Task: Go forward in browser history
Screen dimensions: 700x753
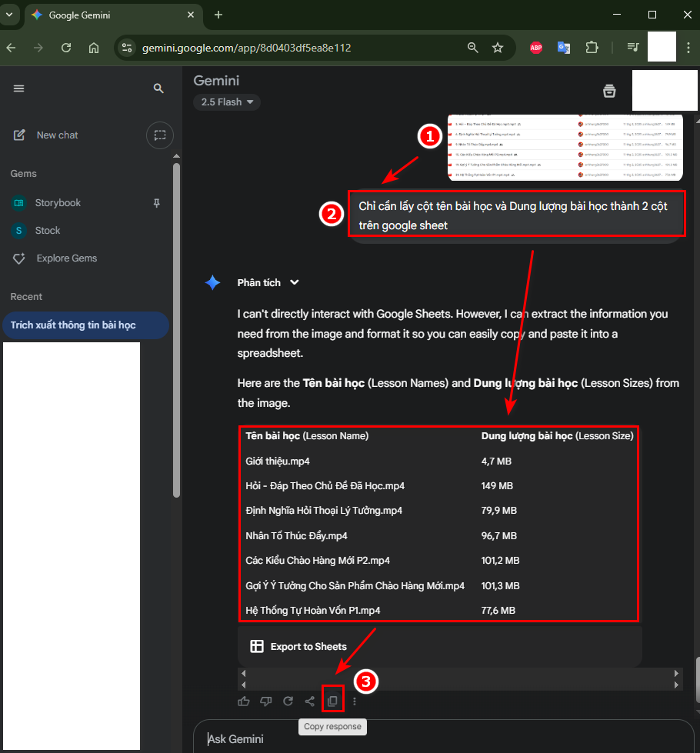Action: 38,48
